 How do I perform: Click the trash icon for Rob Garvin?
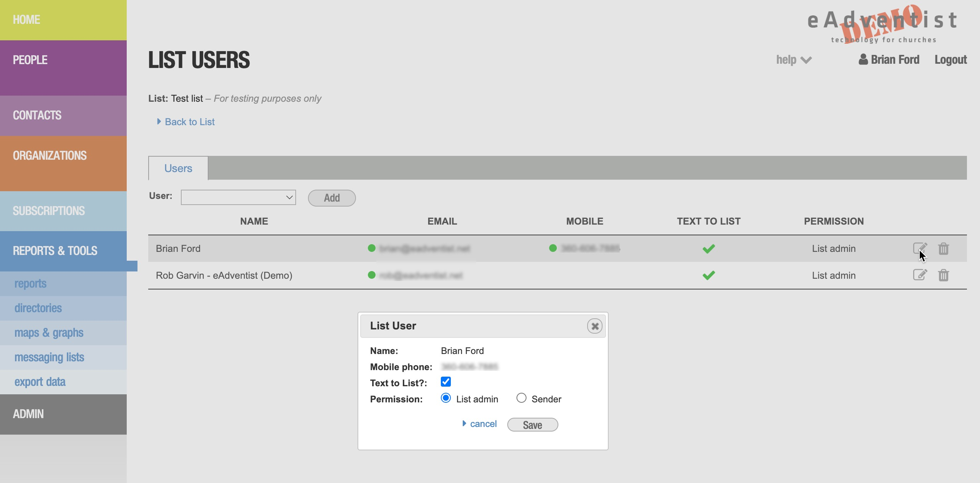tap(944, 275)
